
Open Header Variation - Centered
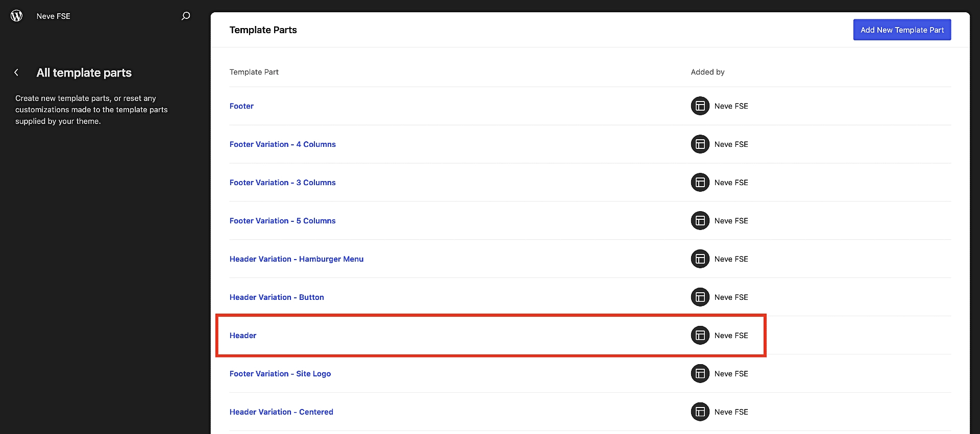click(x=281, y=412)
